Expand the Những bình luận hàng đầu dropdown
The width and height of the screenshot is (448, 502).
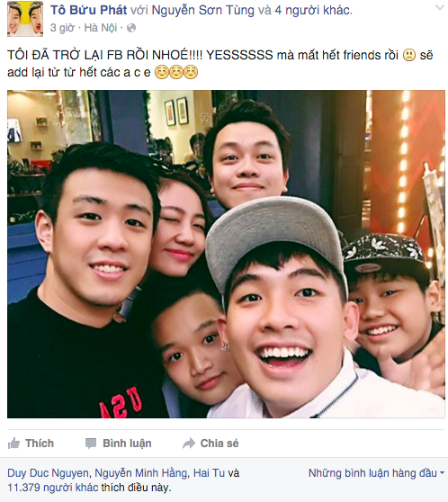(377, 473)
